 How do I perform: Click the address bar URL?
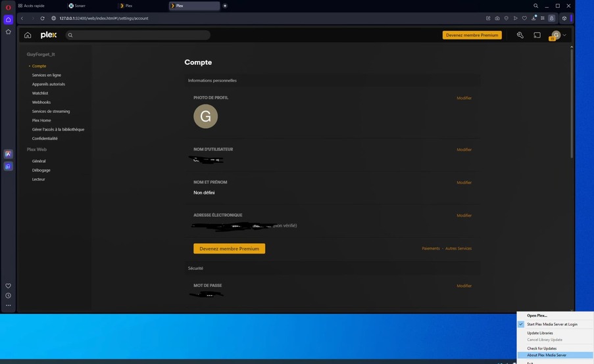104,18
